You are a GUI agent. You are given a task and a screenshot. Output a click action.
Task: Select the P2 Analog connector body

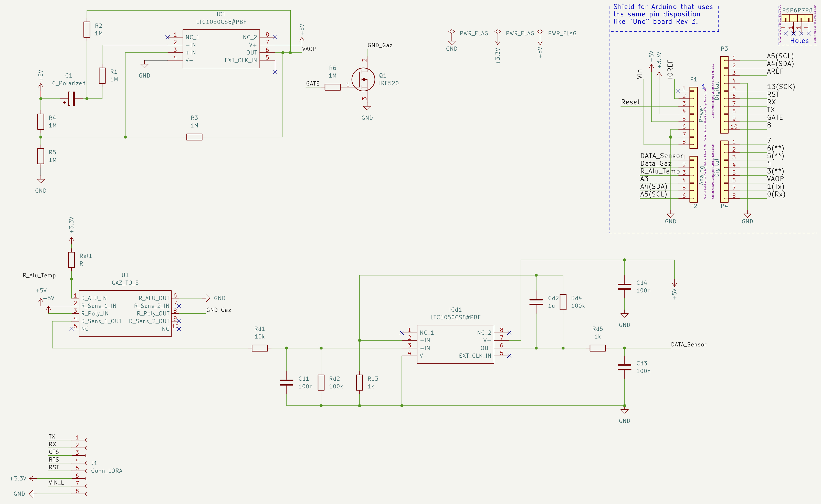pyautogui.click(x=693, y=179)
